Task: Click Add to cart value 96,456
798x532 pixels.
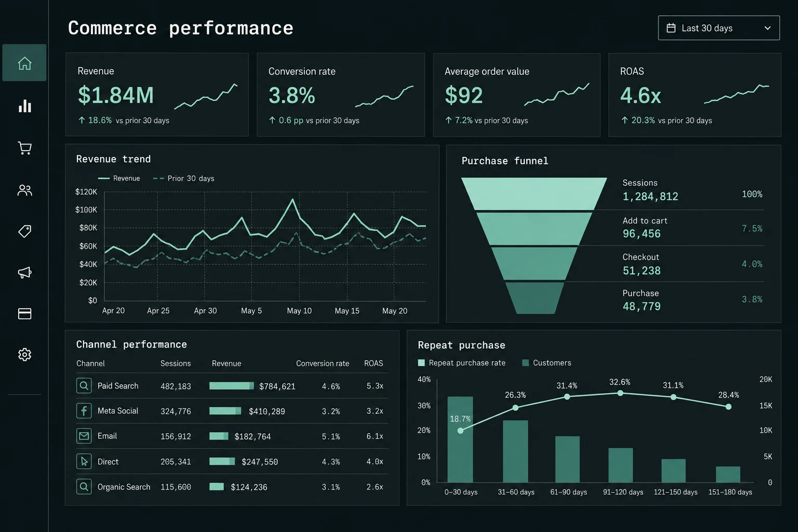Action: (x=642, y=234)
